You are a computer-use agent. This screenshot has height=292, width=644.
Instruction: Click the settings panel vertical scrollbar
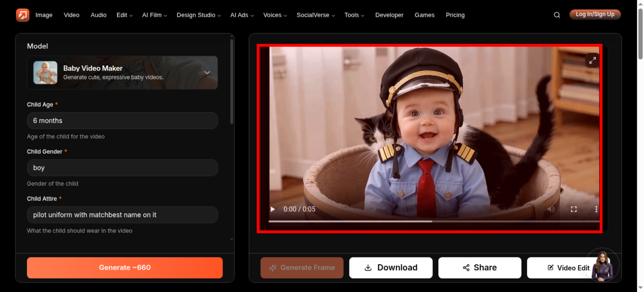pyautogui.click(x=232, y=82)
